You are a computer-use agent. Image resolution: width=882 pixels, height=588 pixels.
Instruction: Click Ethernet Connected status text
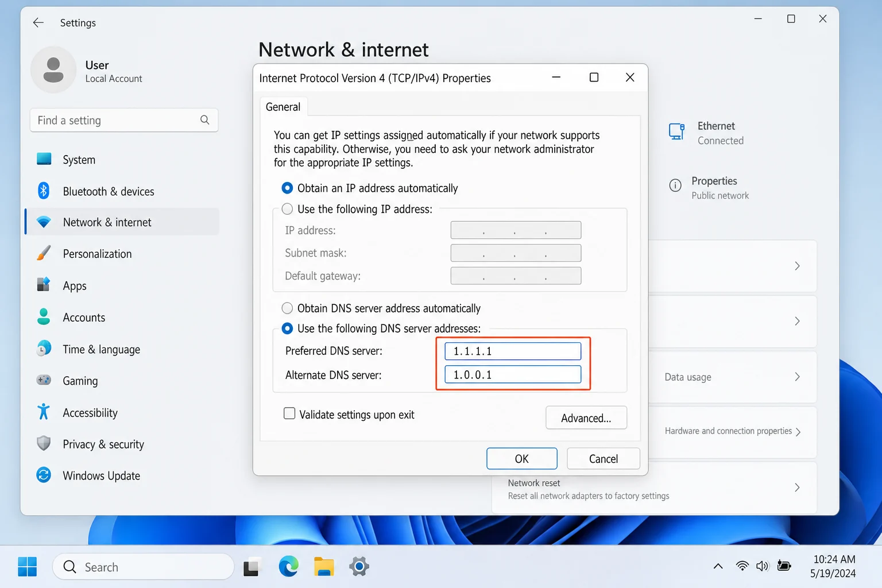(721, 141)
